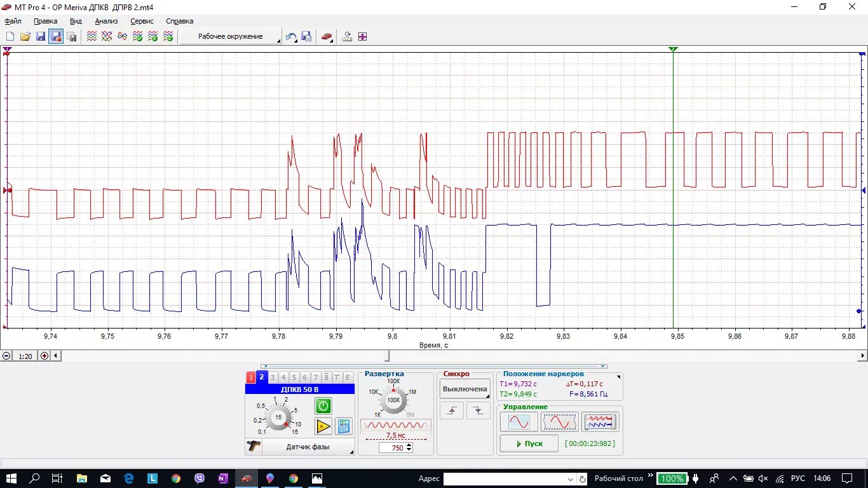Open the Датчик фазы sensor dropdown

(x=308, y=447)
